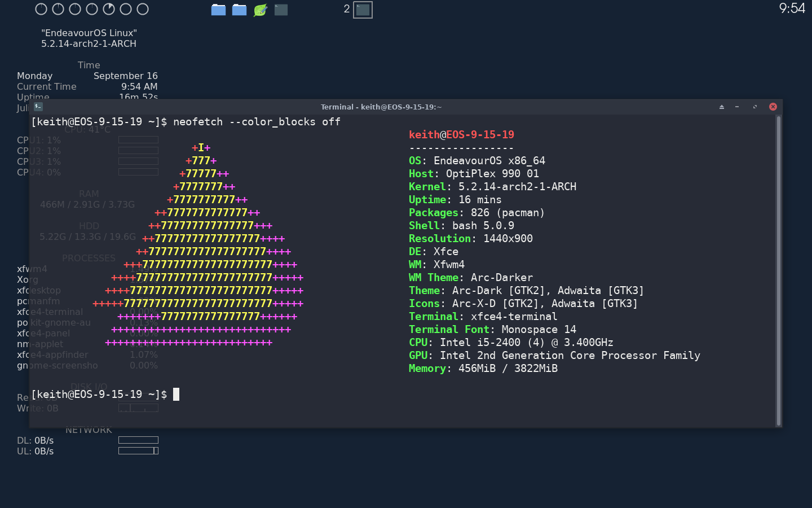The width and height of the screenshot is (812, 508).
Task: Minimize the Terminal window
Action: point(737,107)
